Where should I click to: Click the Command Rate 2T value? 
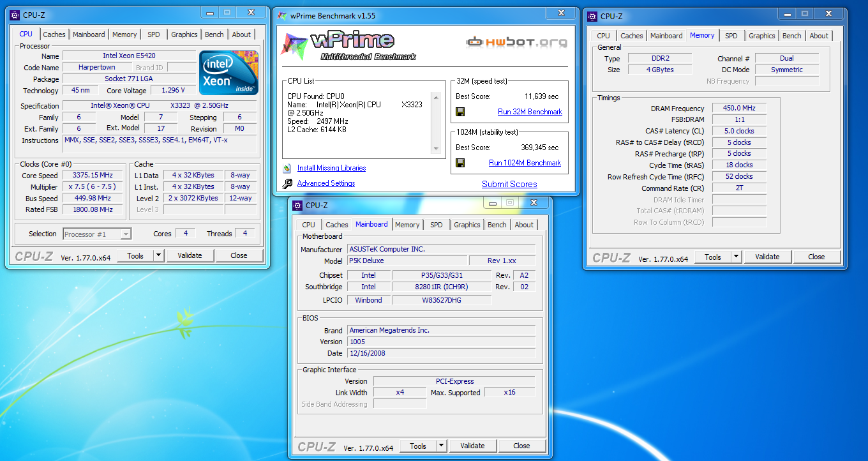(x=739, y=188)
